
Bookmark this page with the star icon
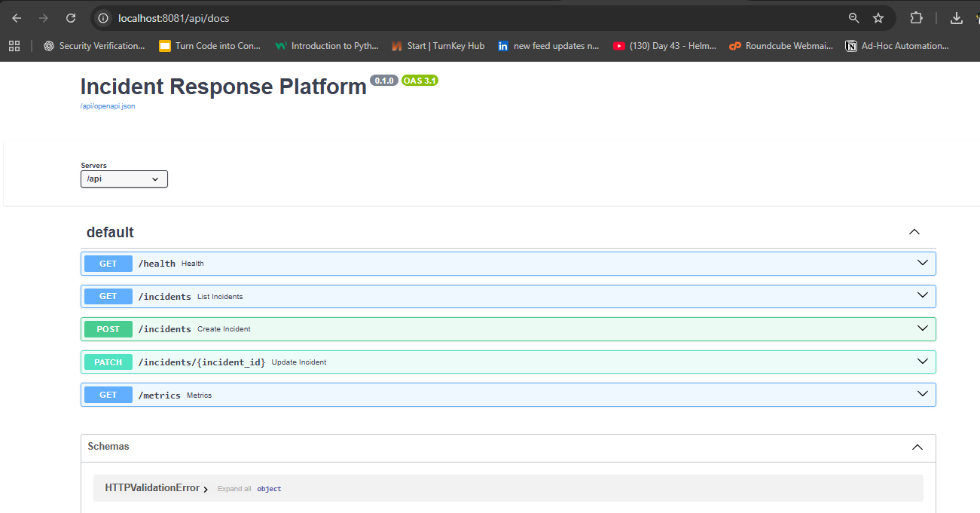878,18
